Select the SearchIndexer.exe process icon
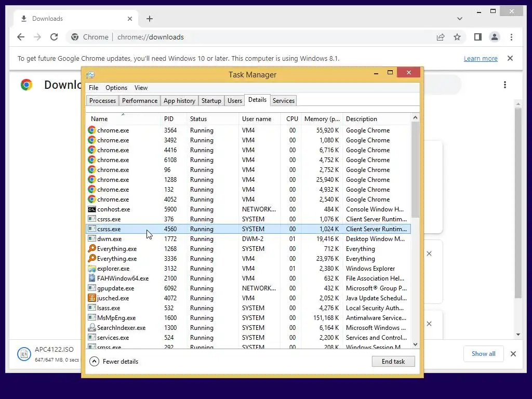 click(91, 327)
